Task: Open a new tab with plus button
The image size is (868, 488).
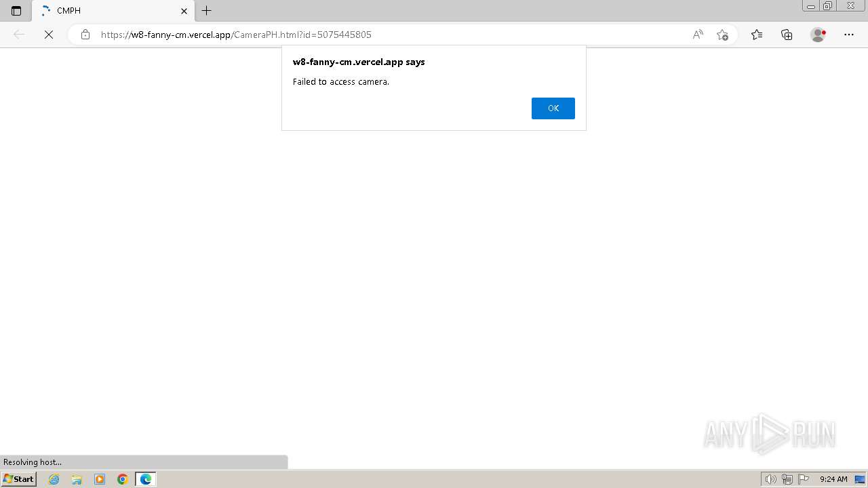Action: click(x=207, y=11)
